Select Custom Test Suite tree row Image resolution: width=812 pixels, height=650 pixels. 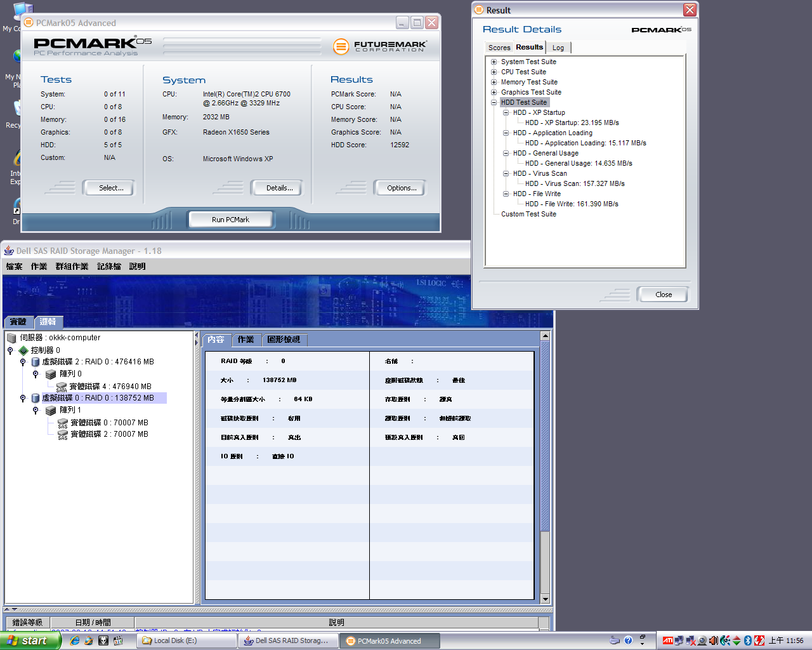point(528,215)
